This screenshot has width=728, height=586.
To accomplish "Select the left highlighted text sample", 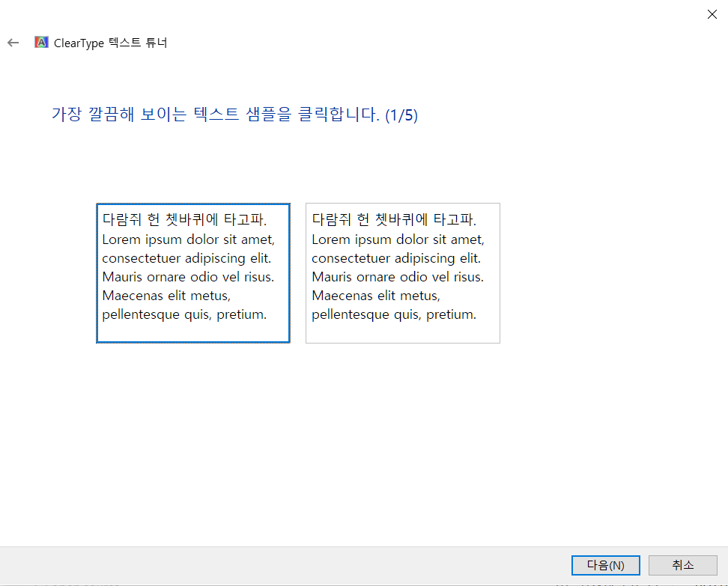I will pos(193,273).
